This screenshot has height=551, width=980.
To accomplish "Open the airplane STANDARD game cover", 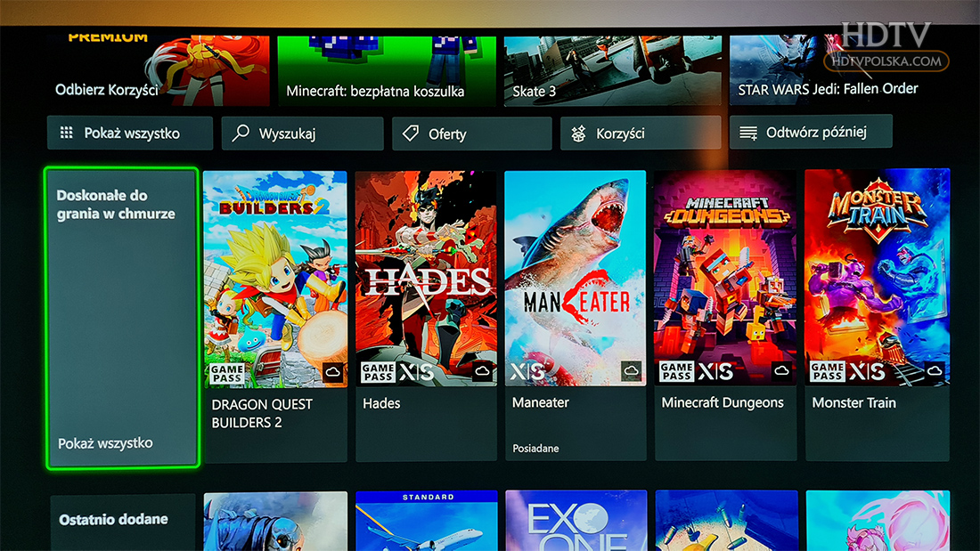I will click(426, 521).
